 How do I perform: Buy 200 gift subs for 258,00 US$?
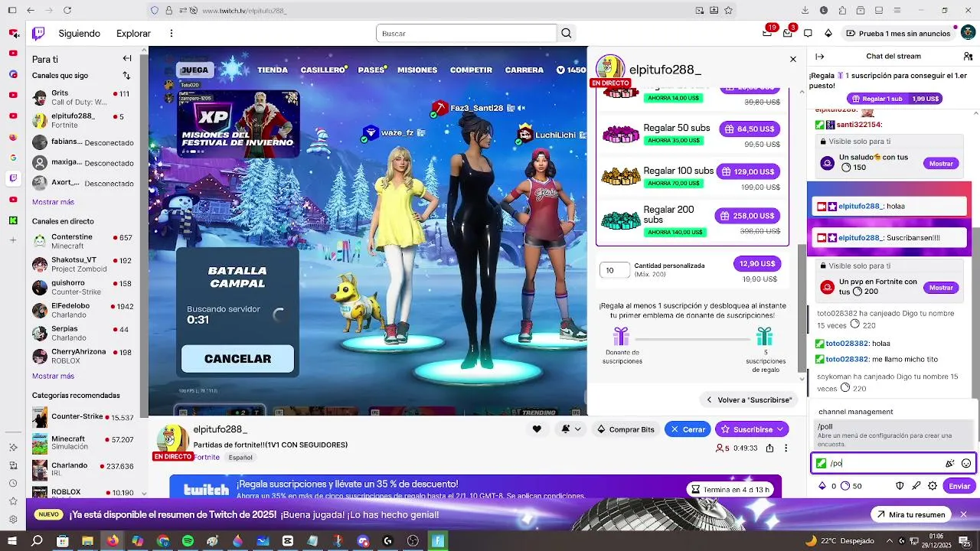(747, 216)
